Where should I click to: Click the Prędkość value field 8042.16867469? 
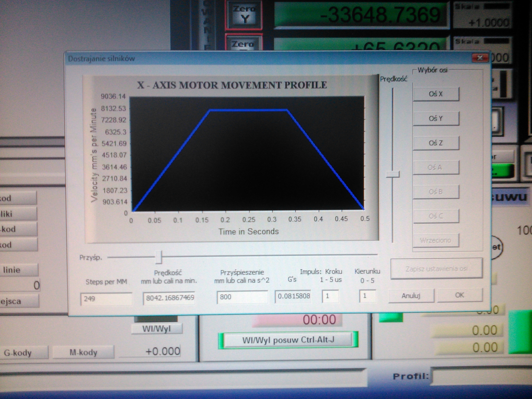tap(169, 298)
